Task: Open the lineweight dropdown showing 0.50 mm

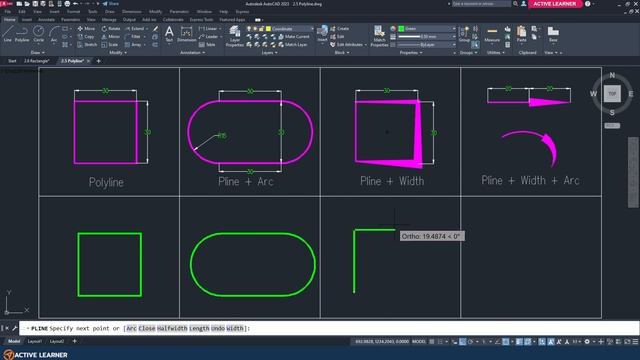Action: coord(427,37)
